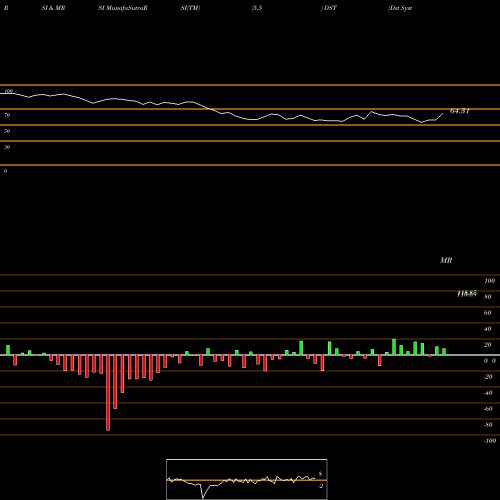Click the 30 level label on RSI axis
The image size is (500, 500).
click(7, 147)
